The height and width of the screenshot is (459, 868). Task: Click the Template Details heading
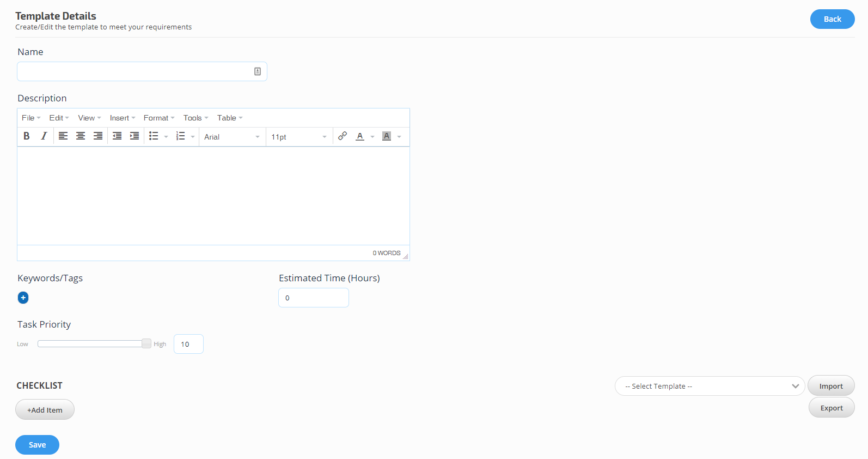pyautogui.click(x=56, y=16)
